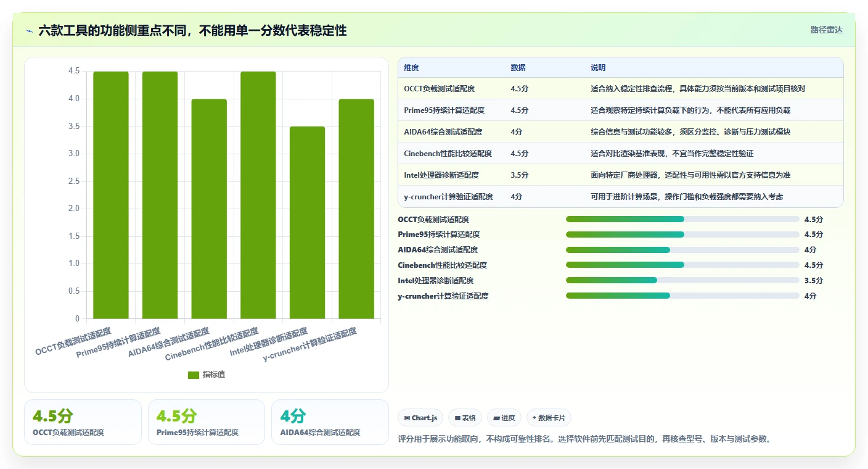
Task: Click the y-cruncher计算验证适配度 progress bar
Action: coord(682,296)
